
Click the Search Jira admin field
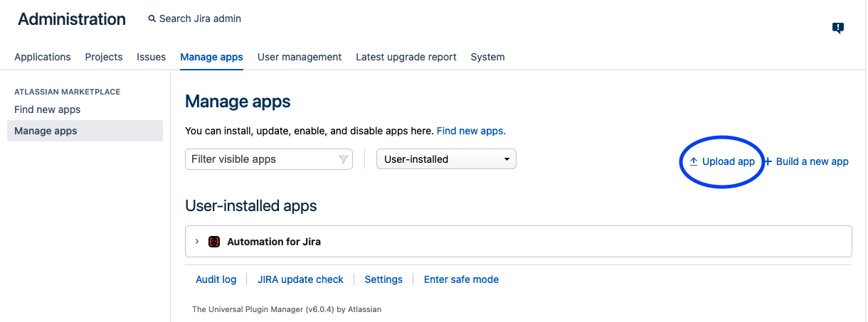tap(200, 19)
